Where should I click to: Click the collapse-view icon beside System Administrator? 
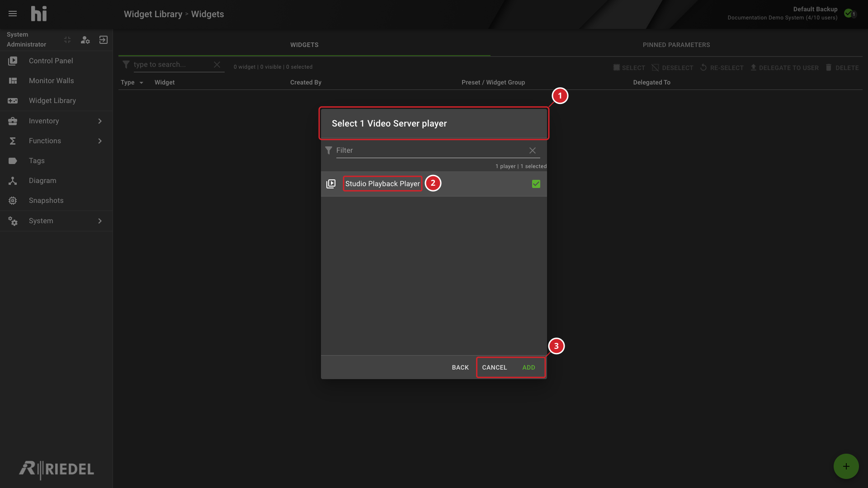click(x=67, y=40)
